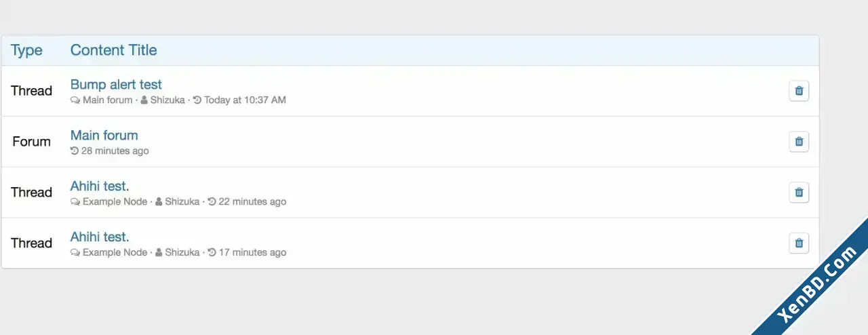Click trash icon for Main forum row
Image resolution: width=868 pixels, height=335 pixels.
pos(799,142)
